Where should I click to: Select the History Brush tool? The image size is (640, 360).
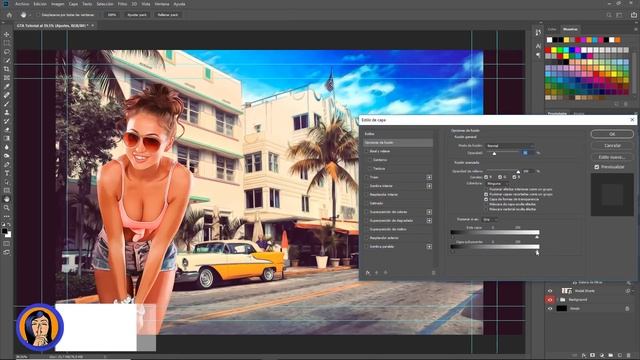(7, 121)
